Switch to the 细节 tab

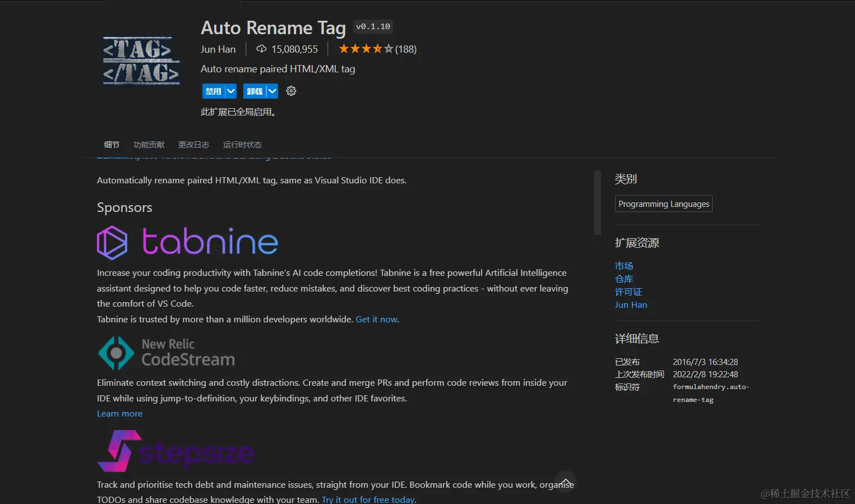pyautogui.click(x=112, y=145)
